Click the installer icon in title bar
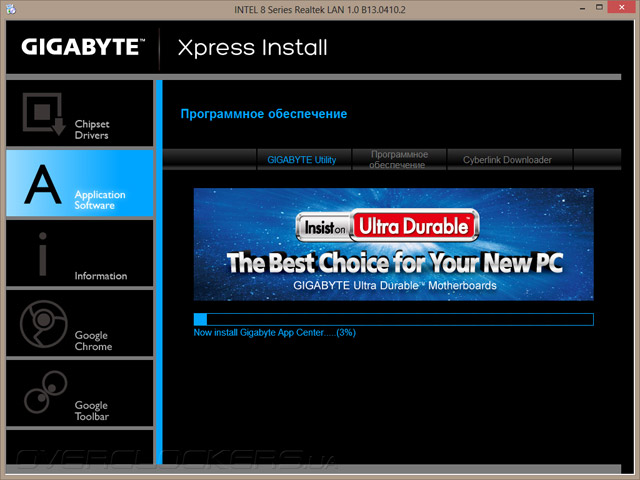The height and width of the screenshot is (480, 640). 11,9
